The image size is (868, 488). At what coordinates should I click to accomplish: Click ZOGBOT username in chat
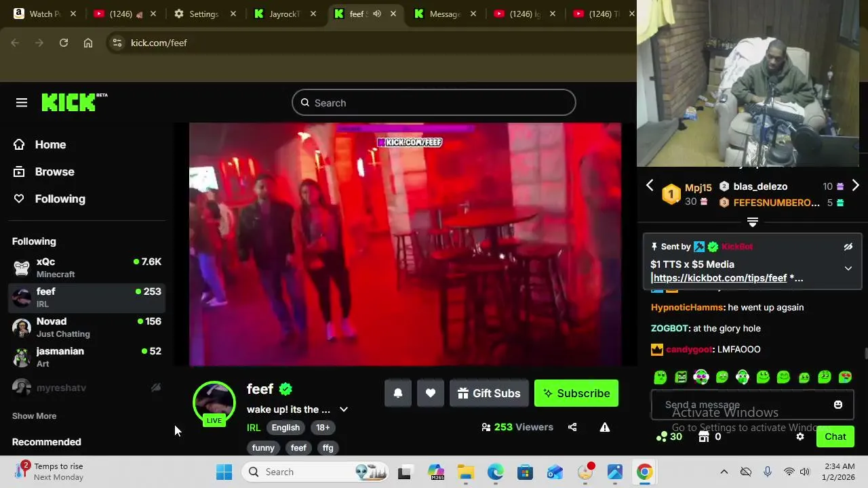670,328
